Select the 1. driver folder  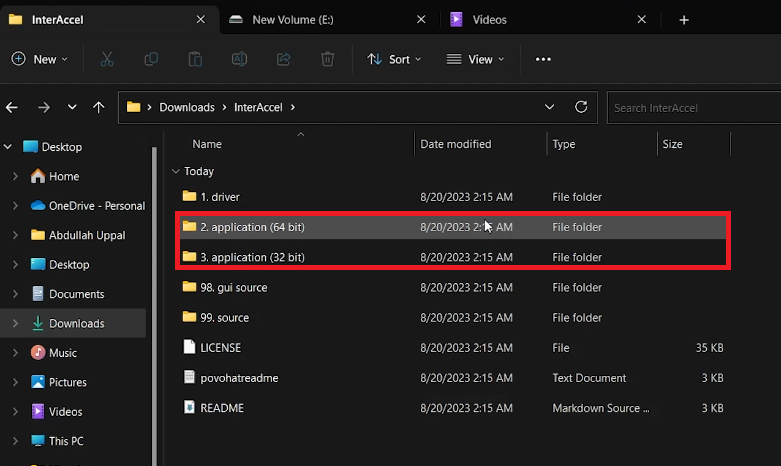coord(219,197)
